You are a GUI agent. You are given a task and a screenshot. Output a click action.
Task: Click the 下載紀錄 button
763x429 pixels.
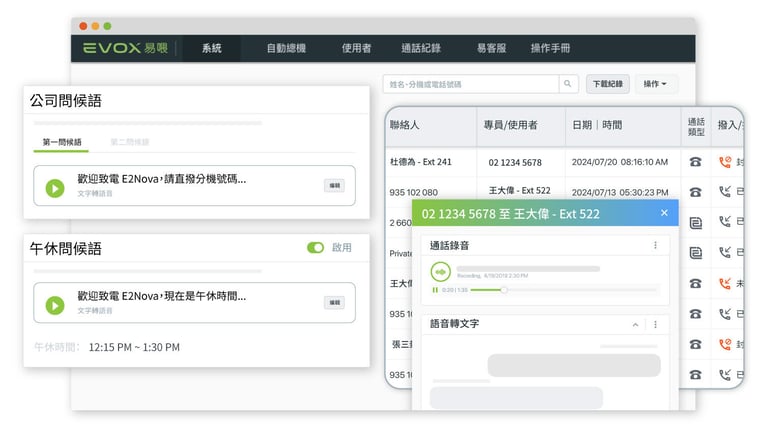608,84
